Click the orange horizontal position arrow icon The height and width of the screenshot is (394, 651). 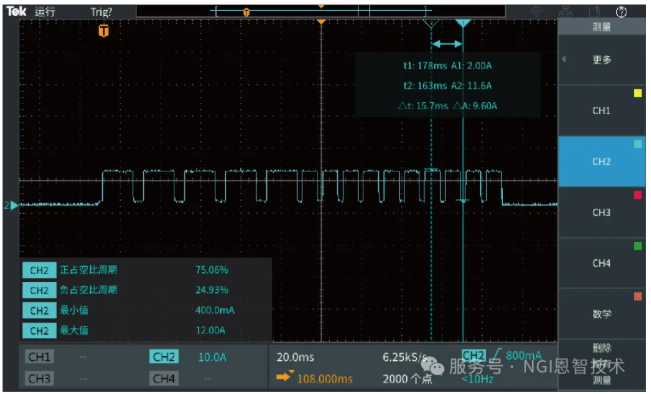pos(284,377)
